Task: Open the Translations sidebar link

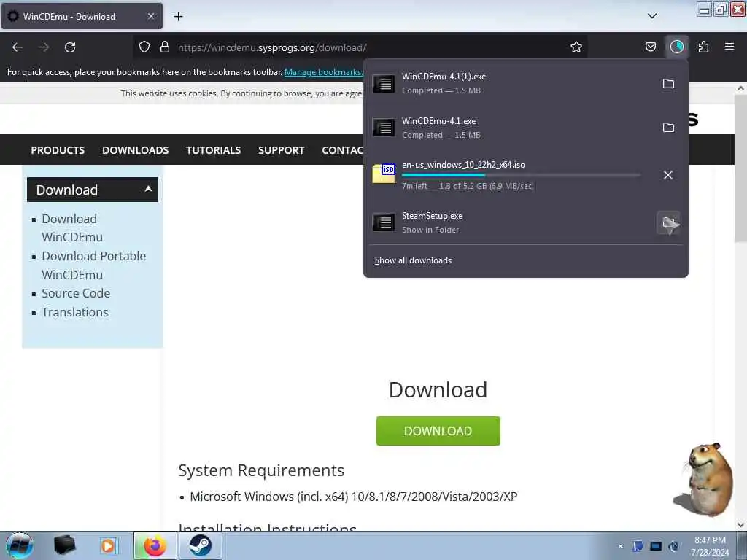Action: point(75,312)
